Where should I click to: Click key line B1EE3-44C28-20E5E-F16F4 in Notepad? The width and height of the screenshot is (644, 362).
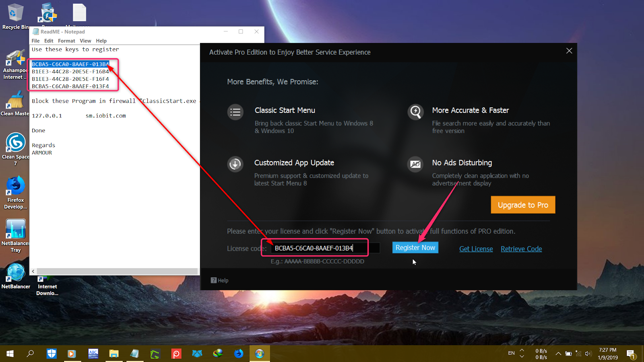pos(70,79)
